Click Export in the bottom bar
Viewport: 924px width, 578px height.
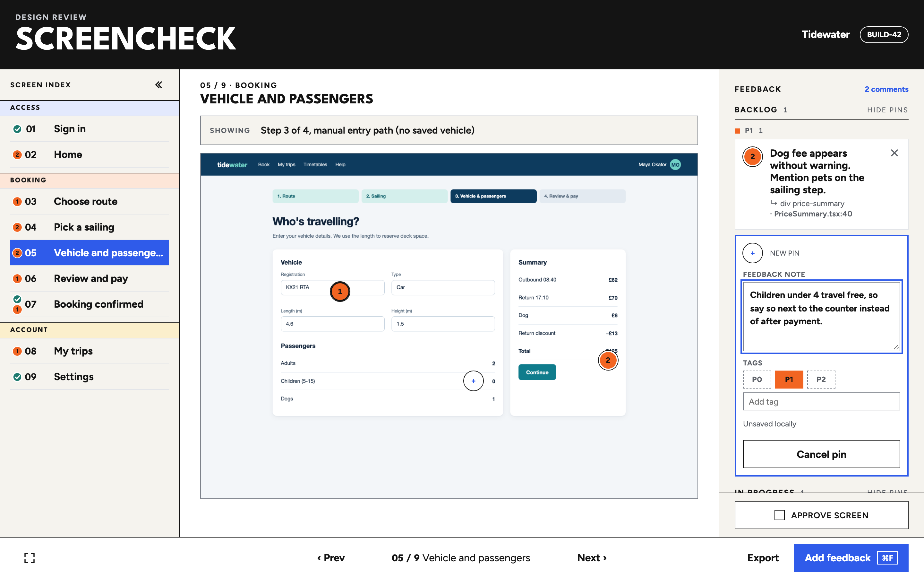coord(763,558)
